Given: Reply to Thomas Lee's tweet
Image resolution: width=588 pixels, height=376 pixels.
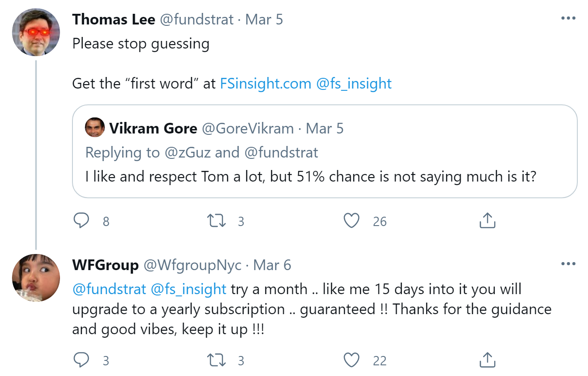Looking at the screenshot, I should pos(81,221).
